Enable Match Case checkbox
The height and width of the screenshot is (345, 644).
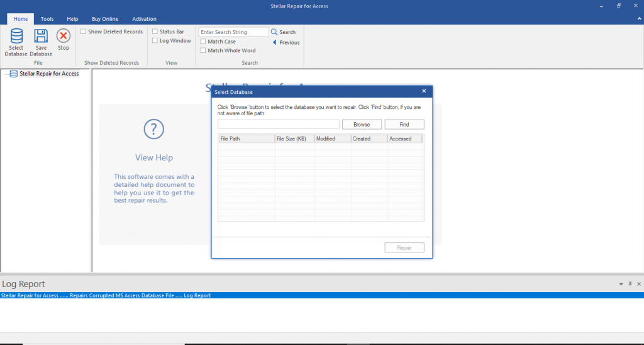(x=203, y=42)
